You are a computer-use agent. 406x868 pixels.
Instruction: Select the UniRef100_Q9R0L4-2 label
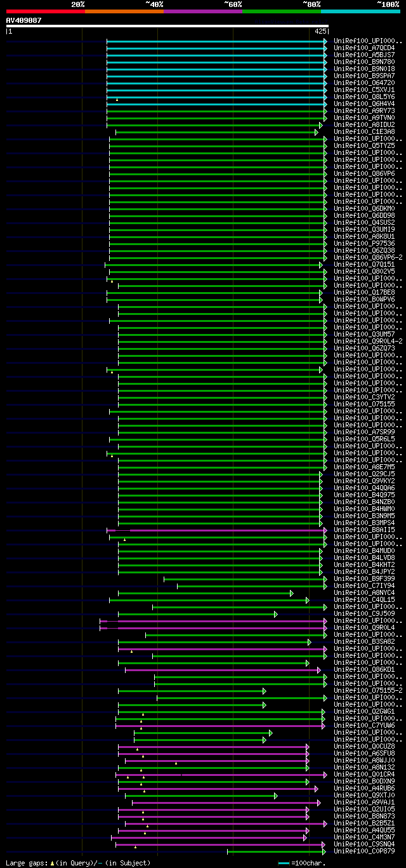[x=368, y=341]
